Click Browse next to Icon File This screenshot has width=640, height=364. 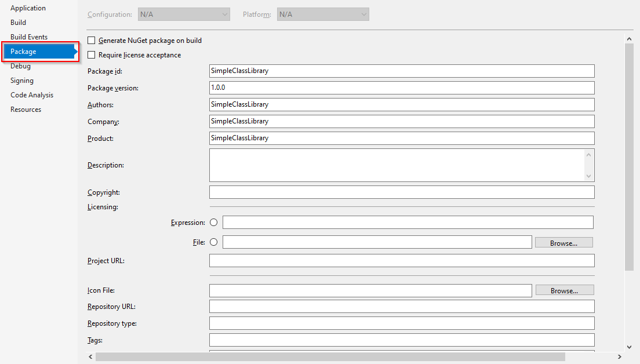[564, 290]
